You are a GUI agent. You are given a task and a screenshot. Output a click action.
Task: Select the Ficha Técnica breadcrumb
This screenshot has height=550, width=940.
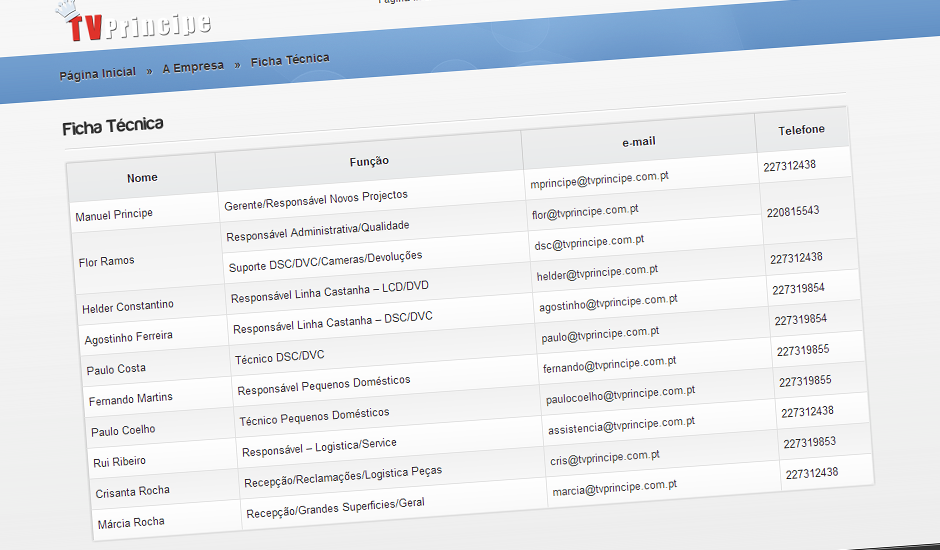click(290, 60)
